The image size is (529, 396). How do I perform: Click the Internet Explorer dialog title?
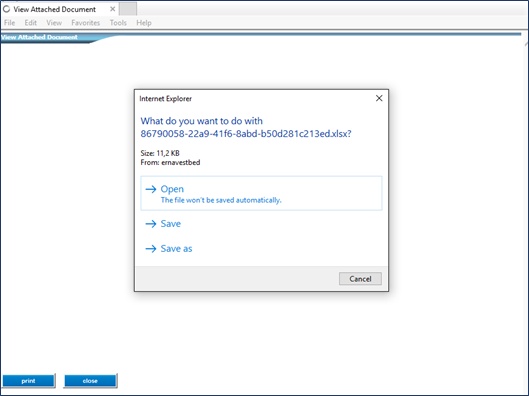coord(165,98)
